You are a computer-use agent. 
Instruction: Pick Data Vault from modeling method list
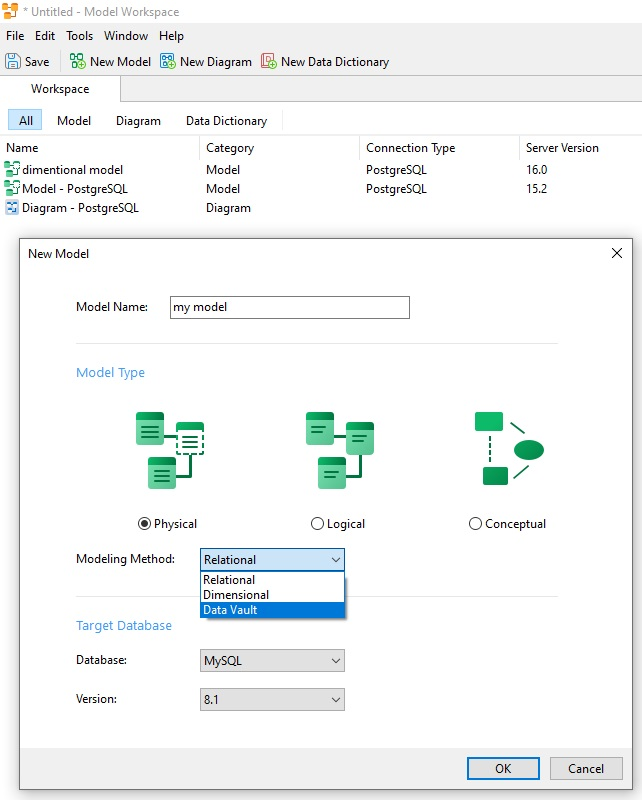(x=273, y=610)
